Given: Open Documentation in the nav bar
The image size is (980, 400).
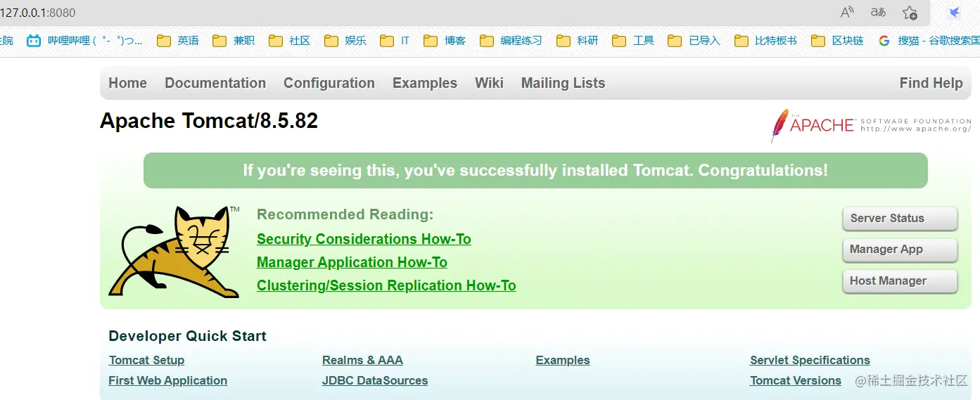Looking at the screenshot, I should coord(215,83).
